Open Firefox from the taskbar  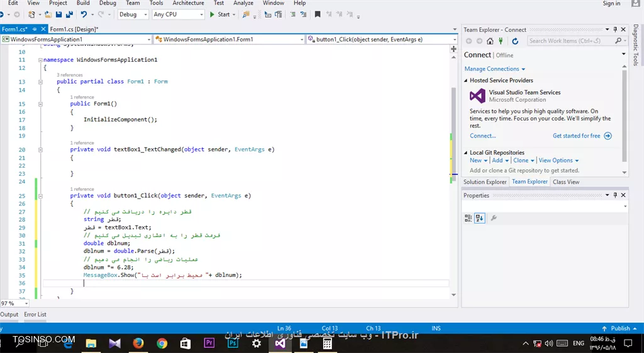tap(138, 343)
